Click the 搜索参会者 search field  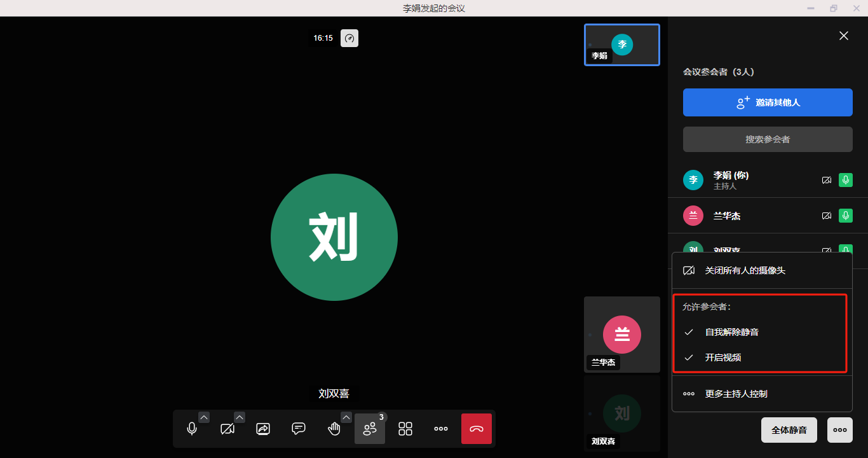[768, 139]
